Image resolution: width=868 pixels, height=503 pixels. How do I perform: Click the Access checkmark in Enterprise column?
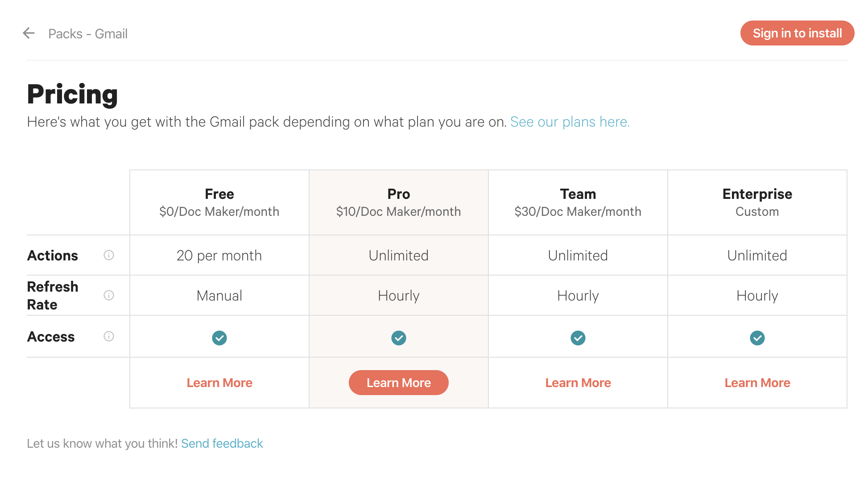coord(757,338)
